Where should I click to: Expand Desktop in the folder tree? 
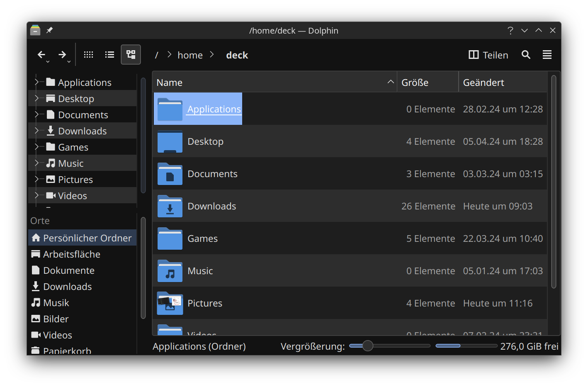(x=36, y=98)
